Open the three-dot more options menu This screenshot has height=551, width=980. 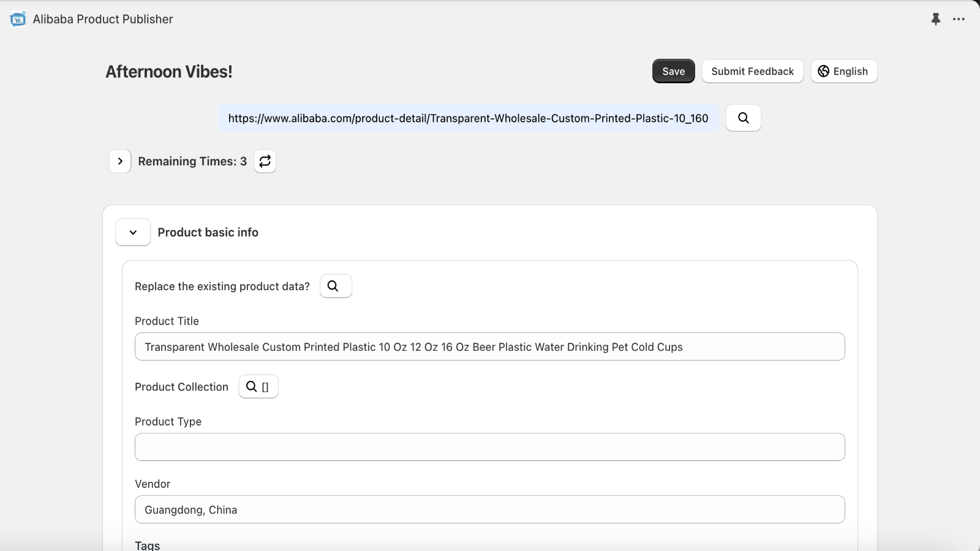959,19
